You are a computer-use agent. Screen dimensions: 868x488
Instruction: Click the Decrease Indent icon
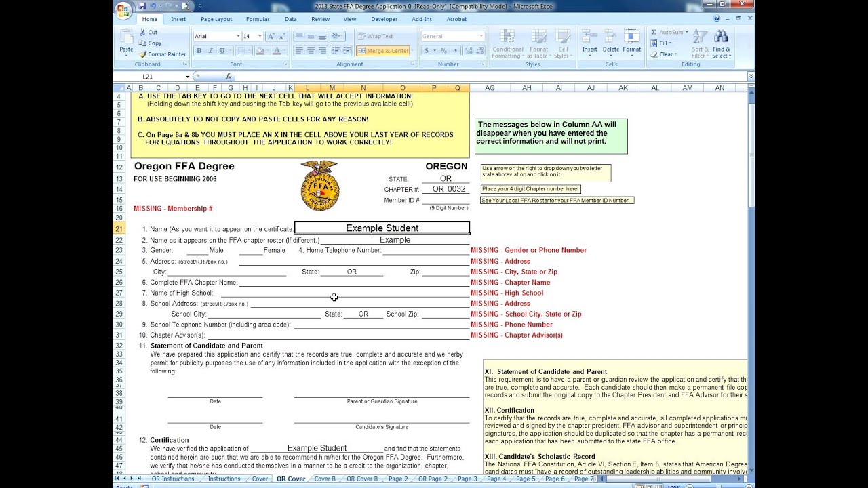pos(336,51)
